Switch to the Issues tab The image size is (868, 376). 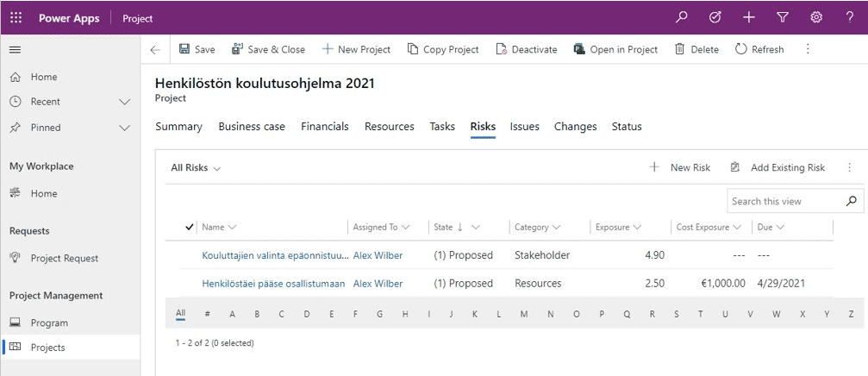(524, 127)
